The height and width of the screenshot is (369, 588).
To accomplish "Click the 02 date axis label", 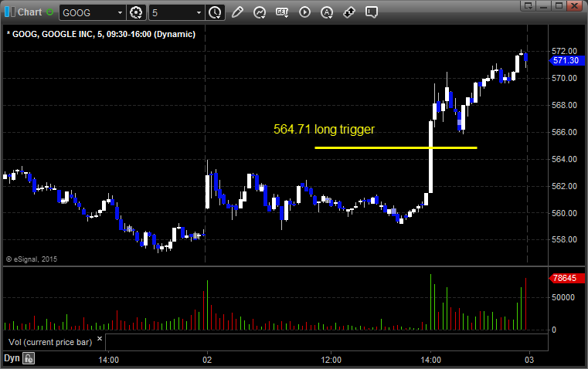I will [x=207, y=360].
